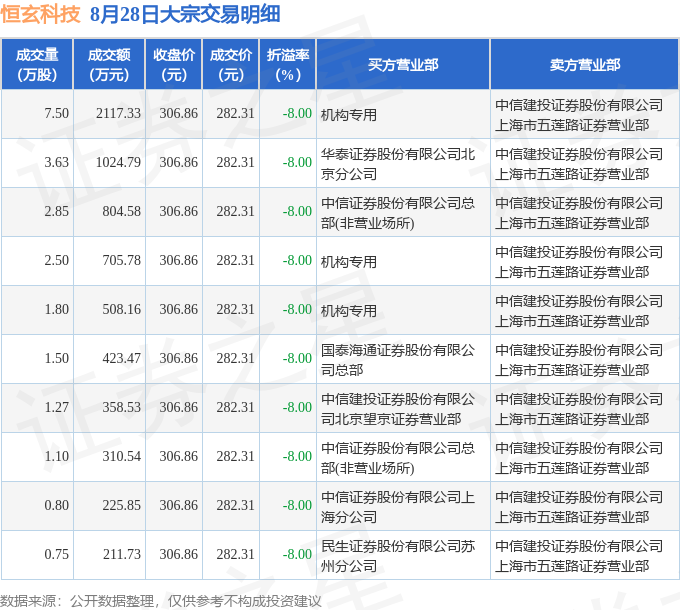The height and width of the screenshot is (610, 680).
Task: Click the 恒玄科技 title text
Action: tap(40, 14)
